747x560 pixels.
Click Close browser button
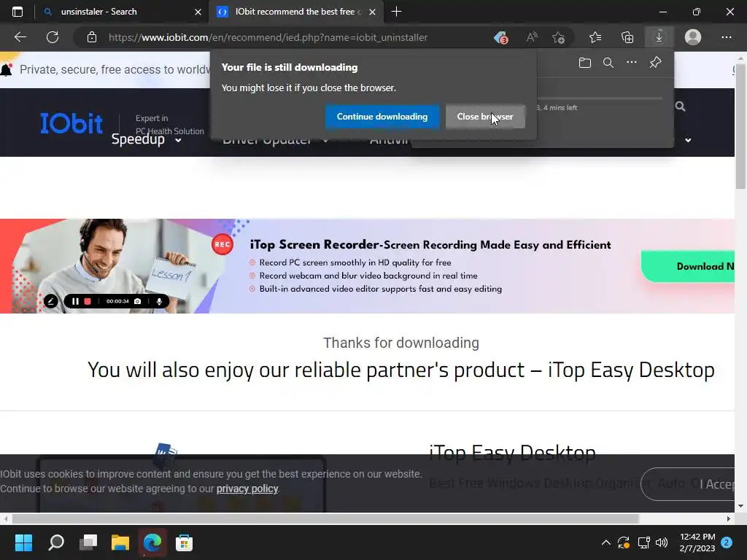tap(485, 117)
